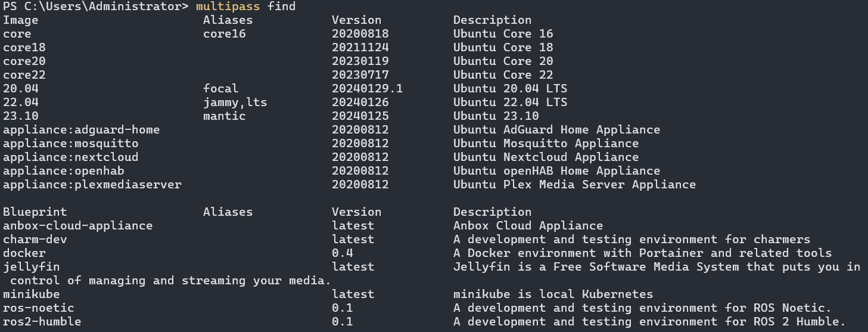
Task: Click wrapped line 'control of managing and streaming'
Action: click(171, 280)
